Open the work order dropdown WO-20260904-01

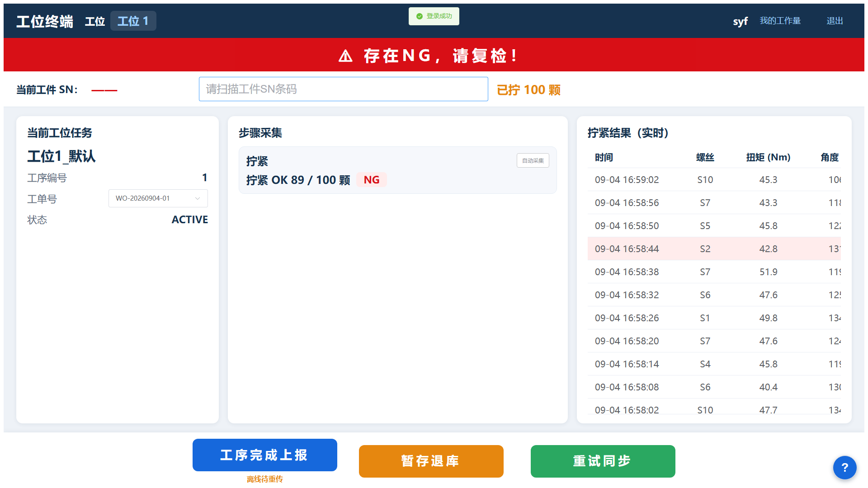[158, 198]
